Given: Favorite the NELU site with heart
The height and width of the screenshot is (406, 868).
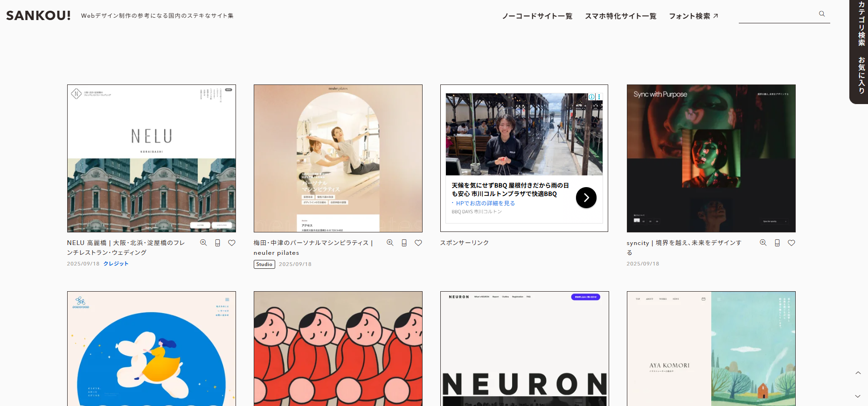Looking at the screenshot, I should coord(232,243).
